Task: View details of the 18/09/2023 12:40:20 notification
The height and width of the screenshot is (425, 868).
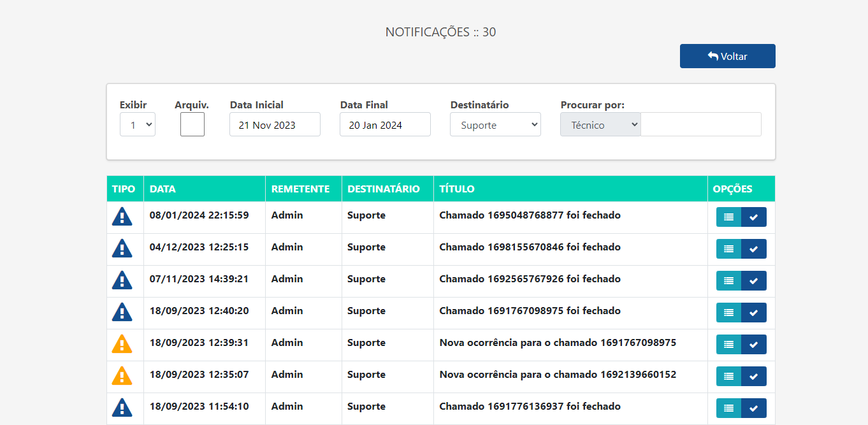Action: pos(728,312)
